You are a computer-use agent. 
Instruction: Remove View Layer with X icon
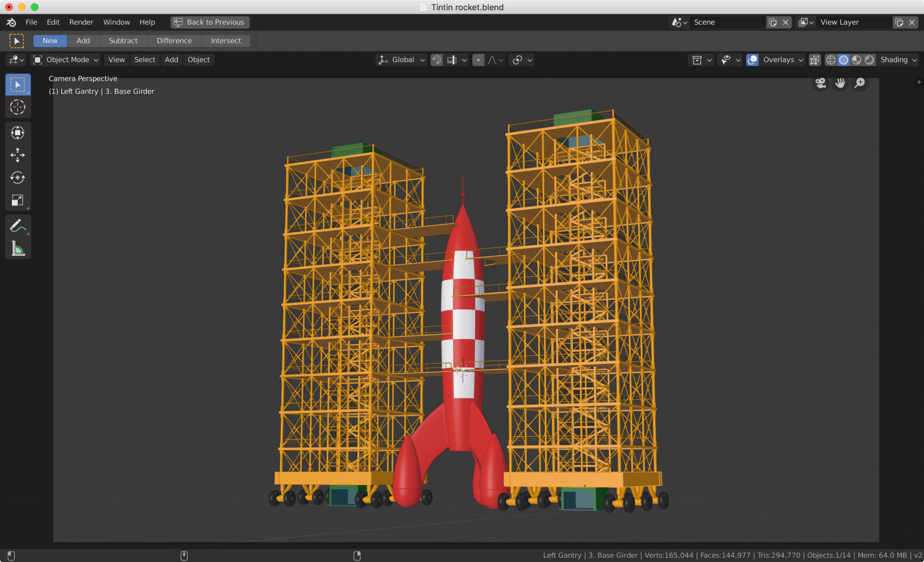pyautogui.click(x=912, y=22)
